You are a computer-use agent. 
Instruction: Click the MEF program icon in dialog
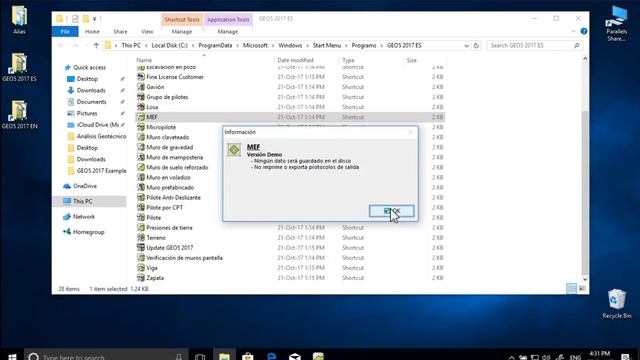(234, 150)
